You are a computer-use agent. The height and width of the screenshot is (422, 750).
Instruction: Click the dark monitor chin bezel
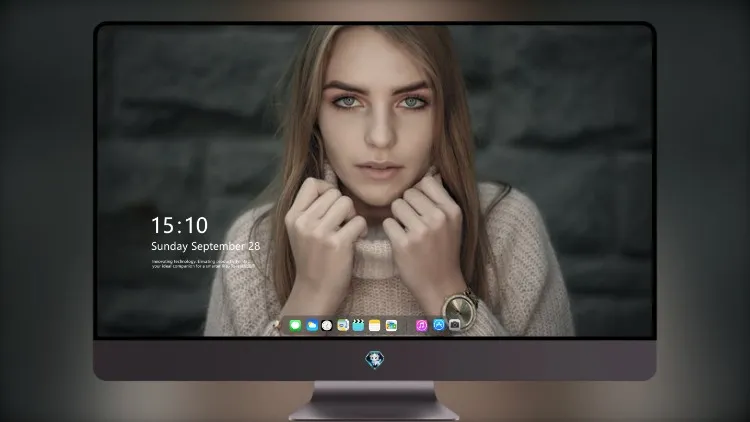239,360
